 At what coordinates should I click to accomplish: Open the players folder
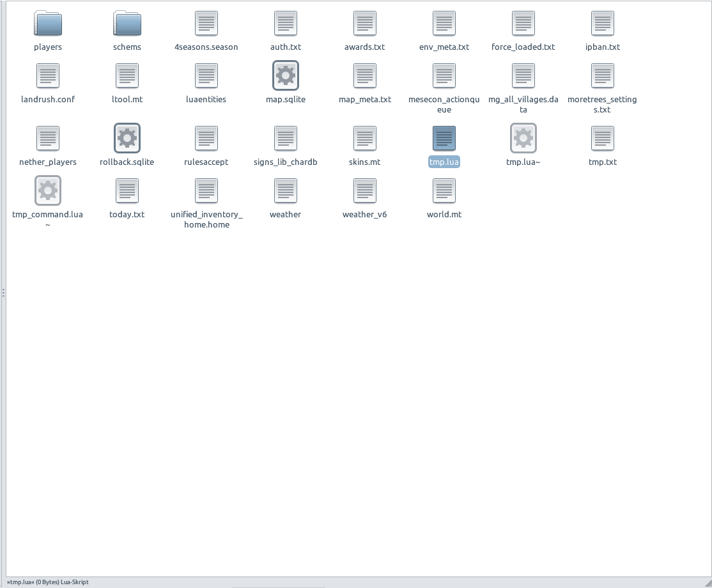48,24
